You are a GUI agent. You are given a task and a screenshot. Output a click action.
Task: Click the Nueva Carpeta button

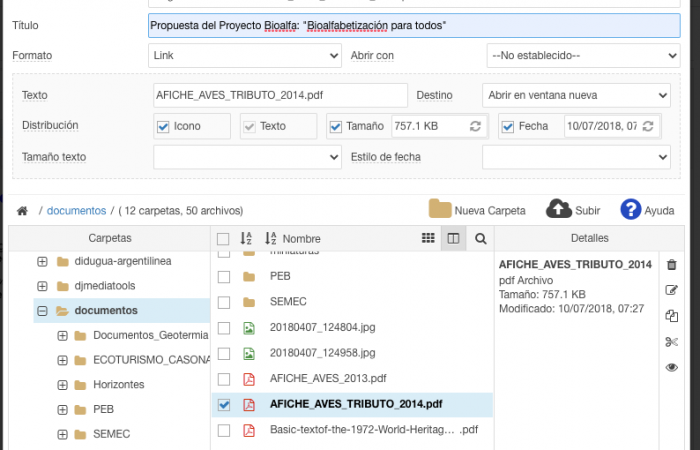tap(477, 211)
